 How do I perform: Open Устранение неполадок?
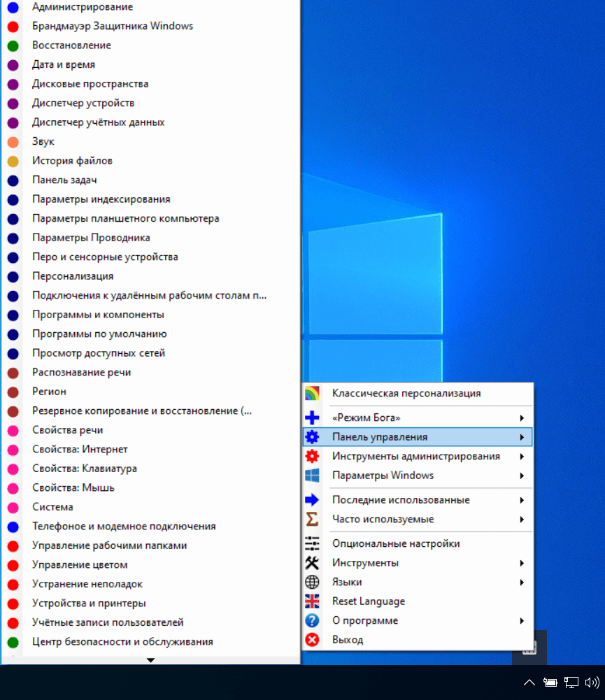click(x=150, y=584)
